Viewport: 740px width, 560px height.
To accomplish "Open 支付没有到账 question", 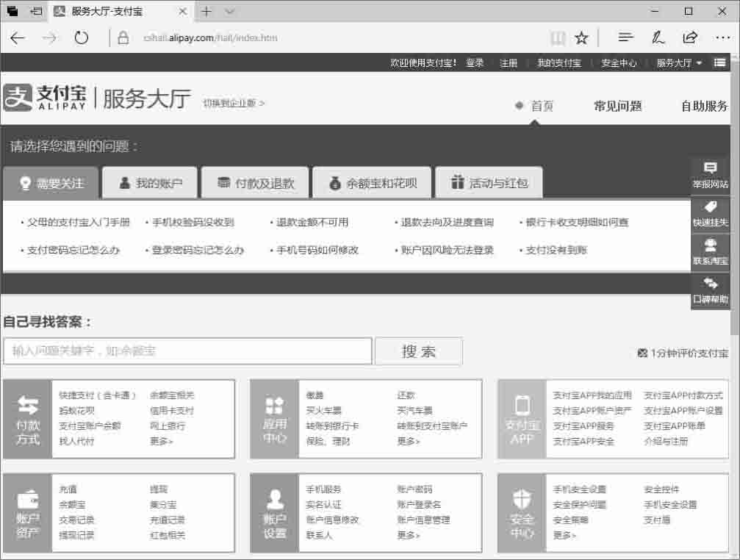I will [556, 250].
